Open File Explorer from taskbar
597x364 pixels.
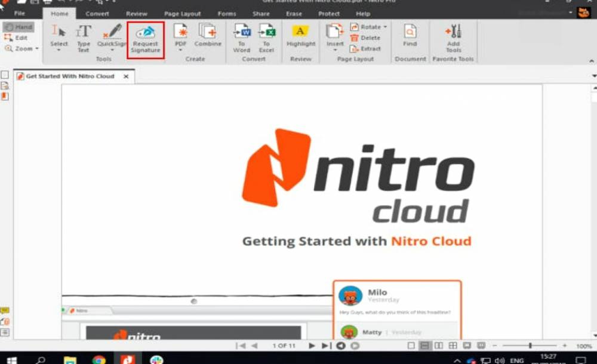(x=70, y=360)
